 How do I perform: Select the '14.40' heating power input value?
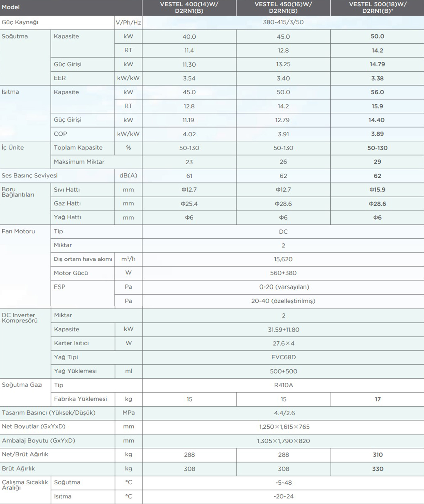click(376, 120)
